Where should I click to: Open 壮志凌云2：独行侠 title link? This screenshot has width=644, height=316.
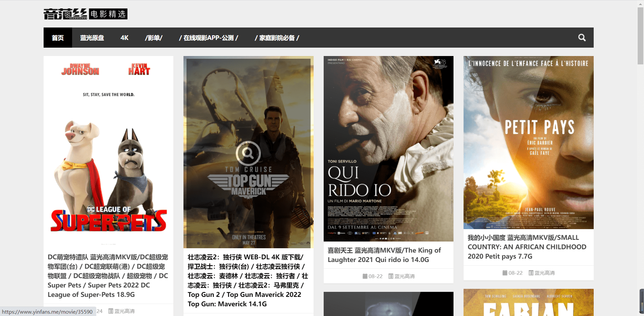tap(248, 280)
